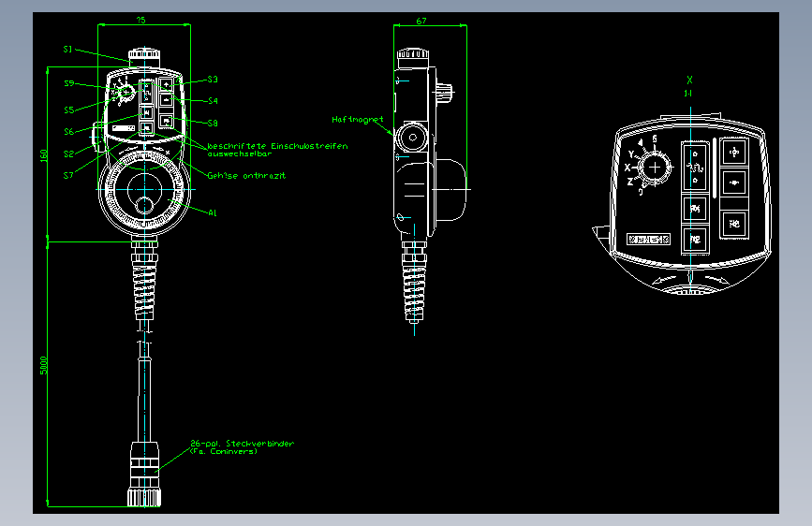Image resolution: width=812 pixels, height=526 pixels.
Task: Select the S8 callout label
Action: tap(213, 124)
